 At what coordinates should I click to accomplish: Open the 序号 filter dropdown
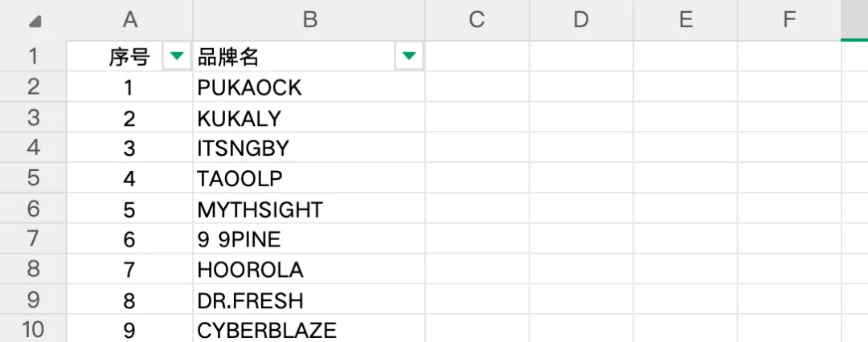click(x=176, y=56)
